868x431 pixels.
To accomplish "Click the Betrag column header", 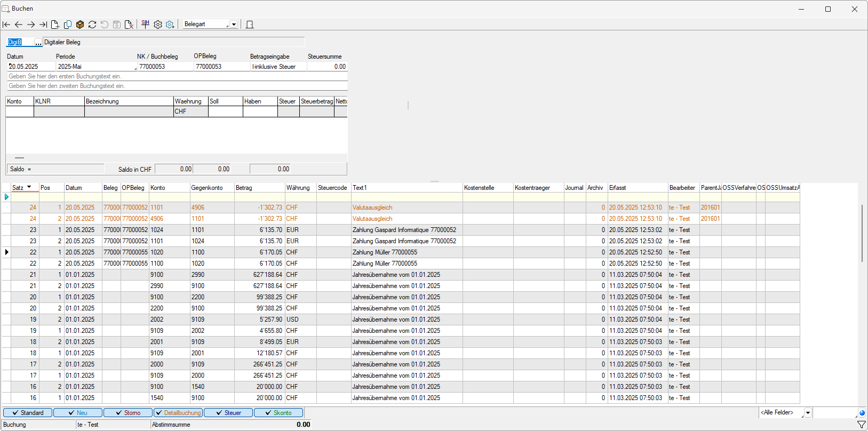I will 259,188.
